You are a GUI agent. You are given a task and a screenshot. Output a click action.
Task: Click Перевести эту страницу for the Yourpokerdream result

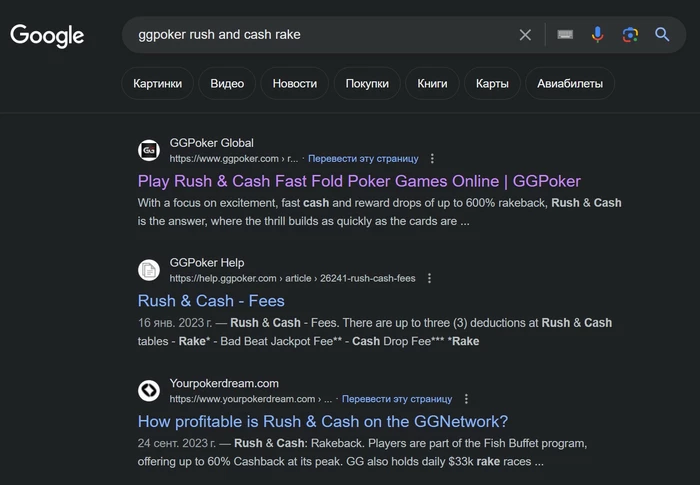point(397,399)
